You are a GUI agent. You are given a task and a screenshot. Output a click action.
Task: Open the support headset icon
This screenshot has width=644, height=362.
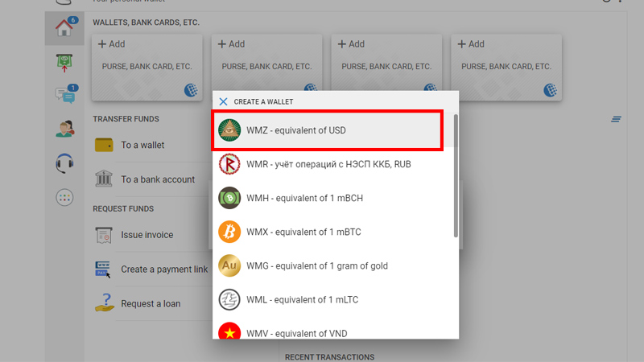pos(64,163)
